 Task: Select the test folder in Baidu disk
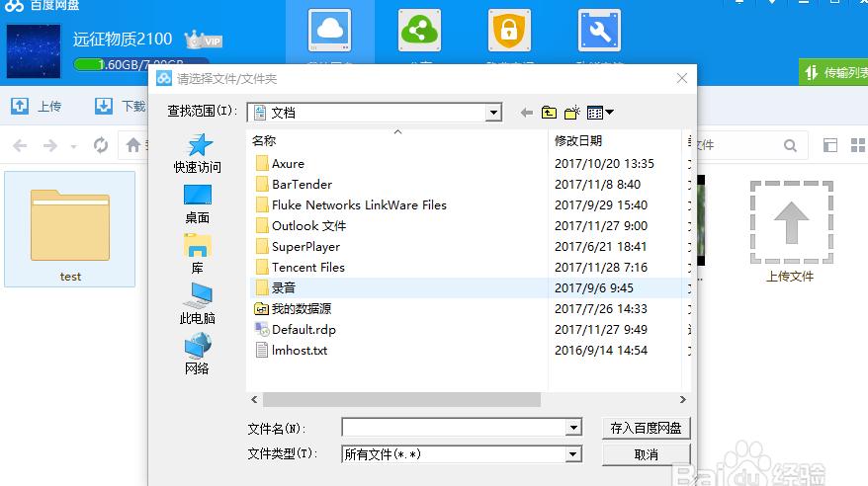pyautogui.click(x=70, y=229)
